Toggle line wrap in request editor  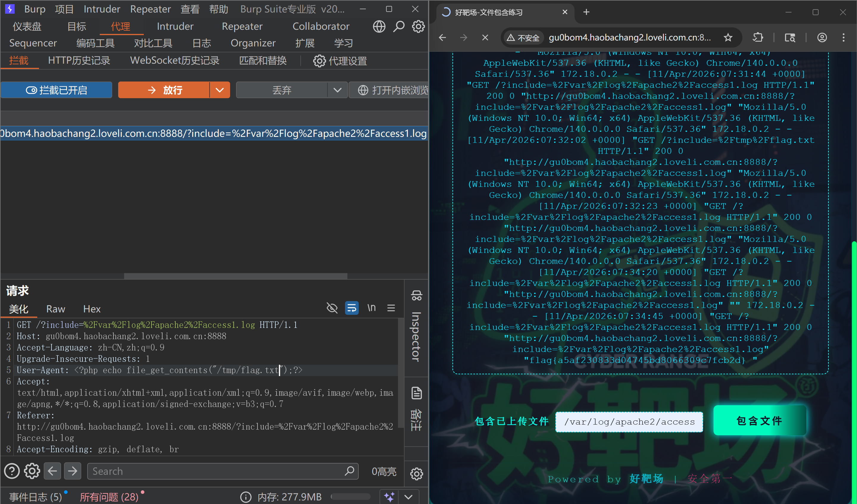click(x=352, y=308)
